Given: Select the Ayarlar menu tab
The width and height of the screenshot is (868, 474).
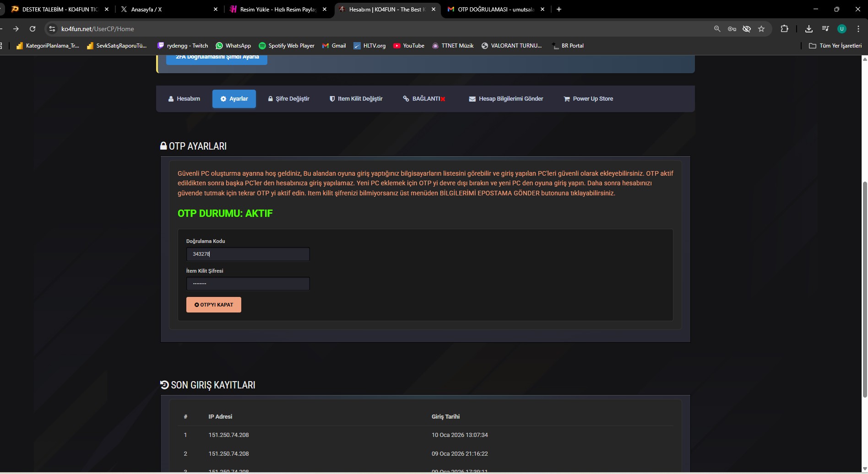Looking at the screenshot, I should pos(234,99).
